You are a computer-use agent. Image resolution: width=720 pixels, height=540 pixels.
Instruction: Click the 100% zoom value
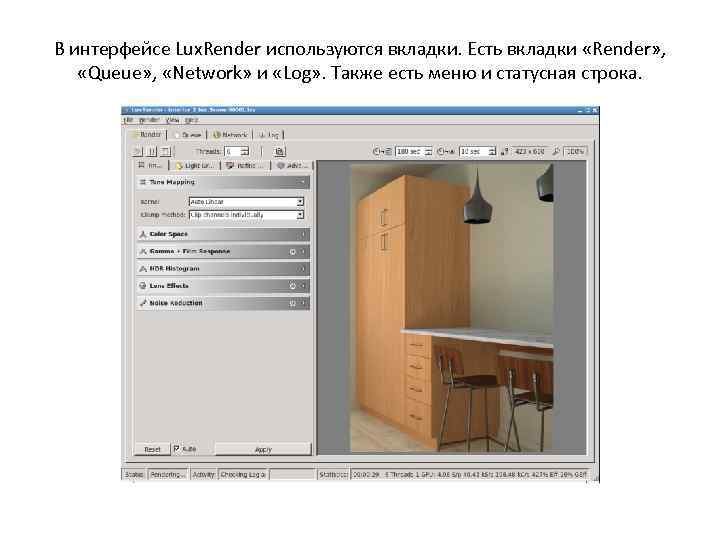point(575,151)
